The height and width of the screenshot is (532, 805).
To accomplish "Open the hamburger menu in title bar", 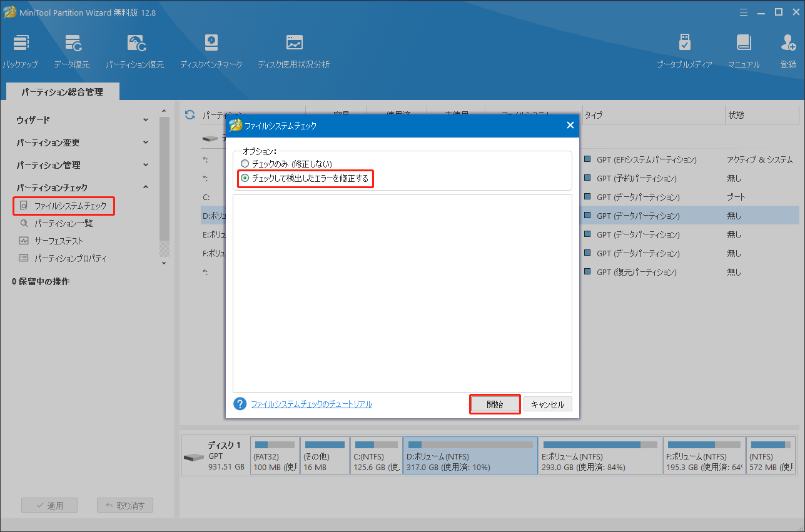I will (x=744, y=12).
